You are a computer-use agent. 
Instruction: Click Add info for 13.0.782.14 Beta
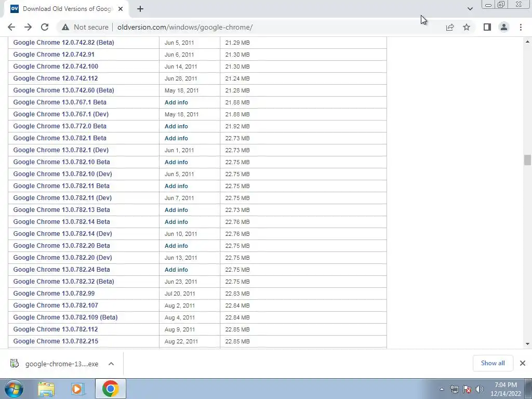click(x=176, y=222)
